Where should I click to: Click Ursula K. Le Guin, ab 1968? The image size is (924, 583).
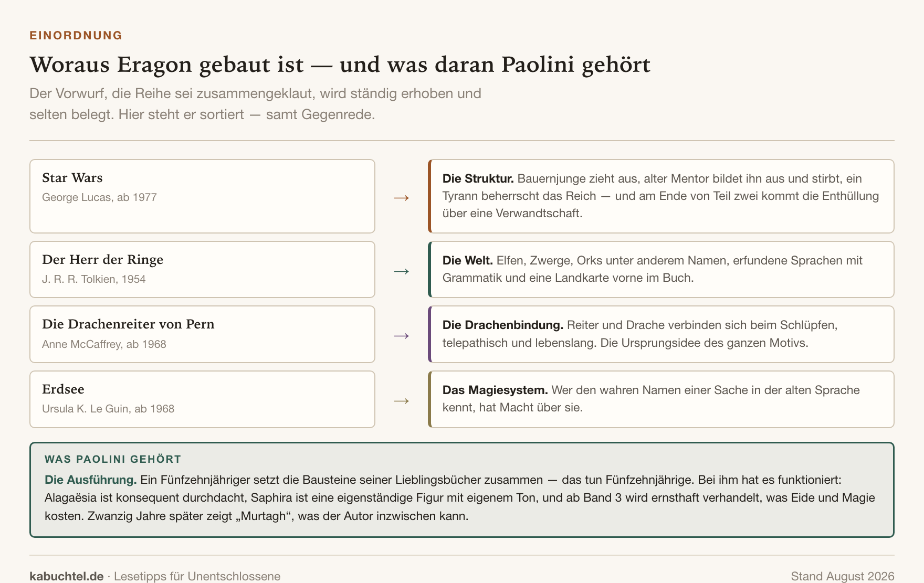[108, 409]
